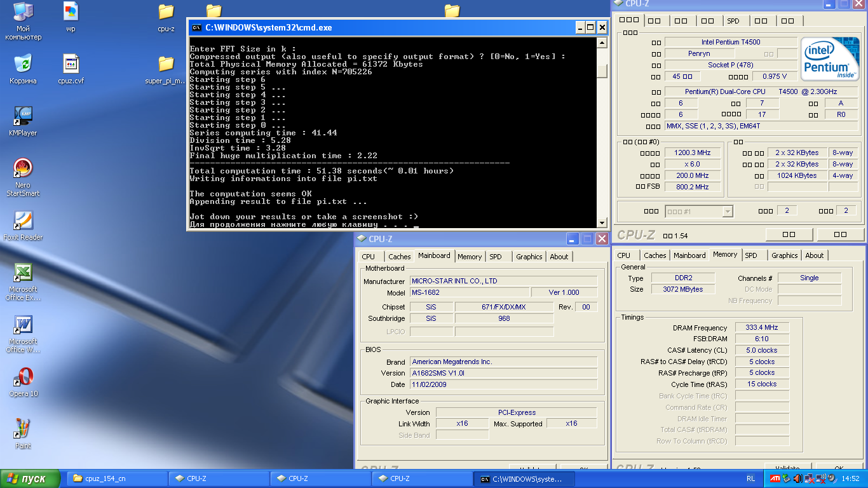
Task: Click the Socket P (478) field
Action: [x=731, y=65]
